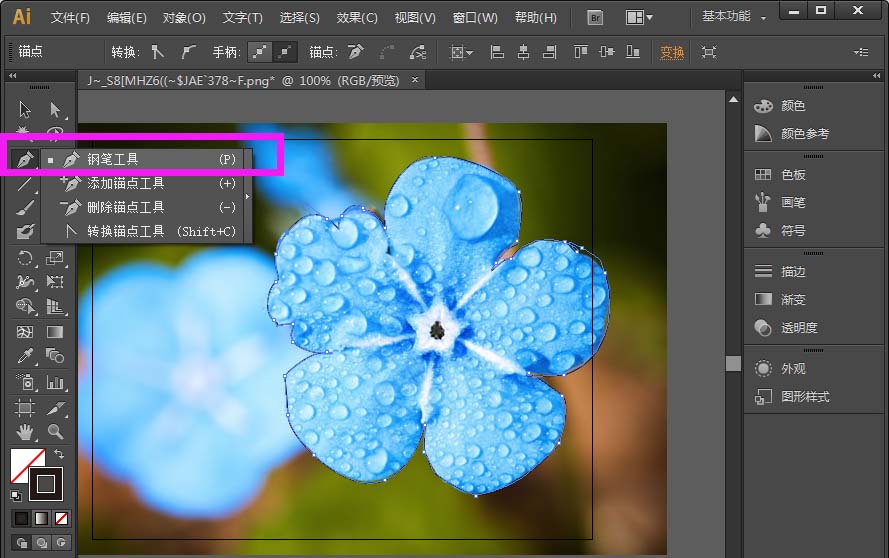Click the Color (颜色) panel icon
889x558 pixels.
click(x=763, y=106)
